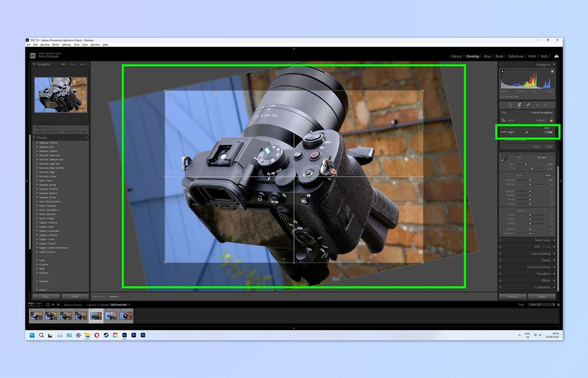The height and width of the screenshot is (378, 588).
Task: Toggle the highlight clipping indicator on histogram
Action: point(552,71)
